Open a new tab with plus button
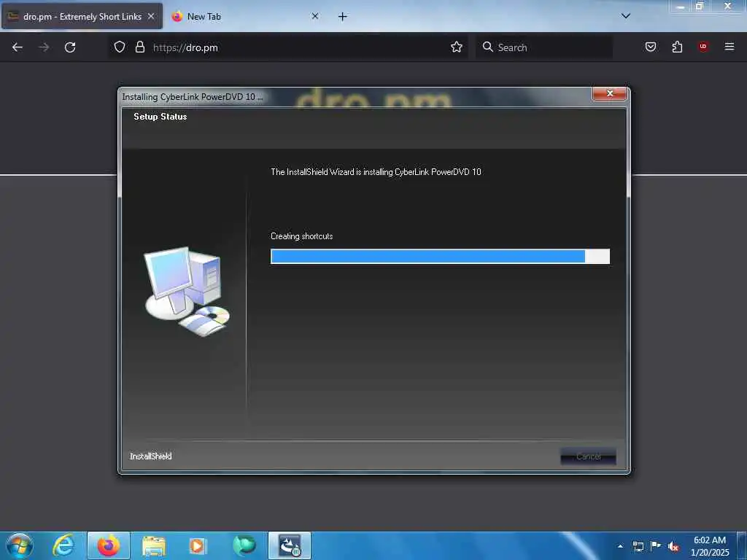Screen dimensions: 747x560 pyautogui.click(x=343, y=17)
